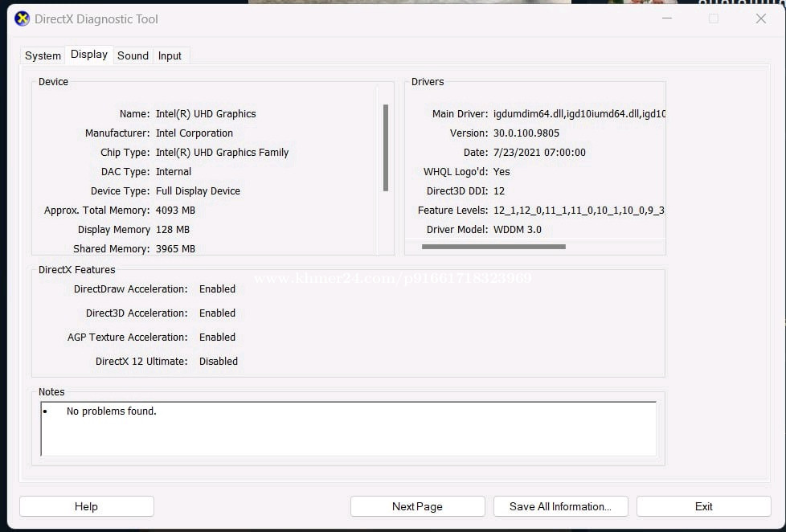Image resolution: width=786 pixels, height=532 pixels.
Task: Click the 'No problems found.' note
Action: click(111, 411)
